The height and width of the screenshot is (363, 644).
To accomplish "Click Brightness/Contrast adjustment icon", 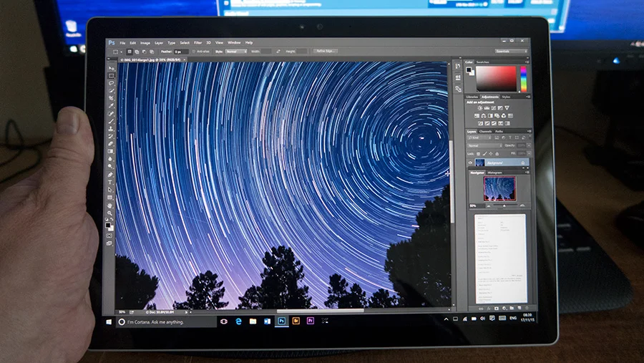I will tap(480, 108).
